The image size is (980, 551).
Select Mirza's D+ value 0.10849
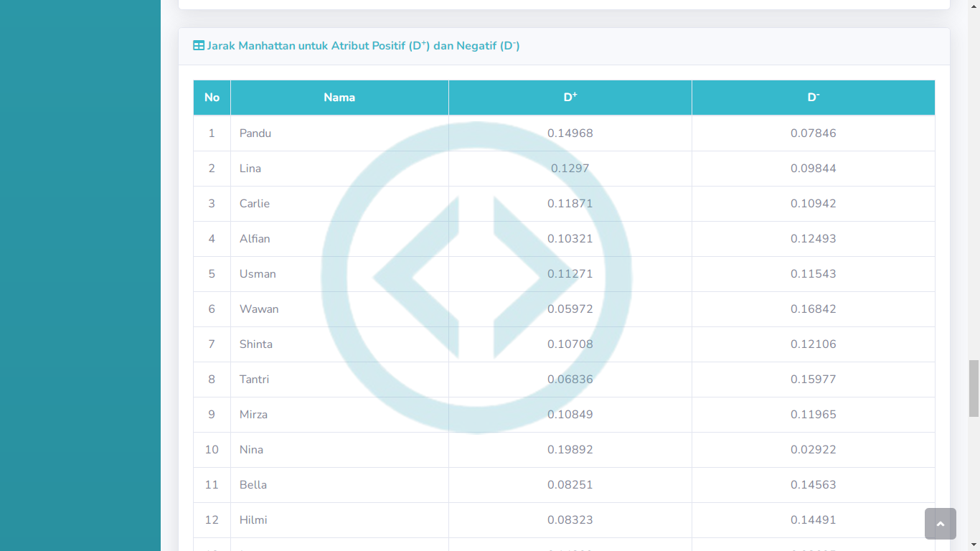tap(570, 415)
